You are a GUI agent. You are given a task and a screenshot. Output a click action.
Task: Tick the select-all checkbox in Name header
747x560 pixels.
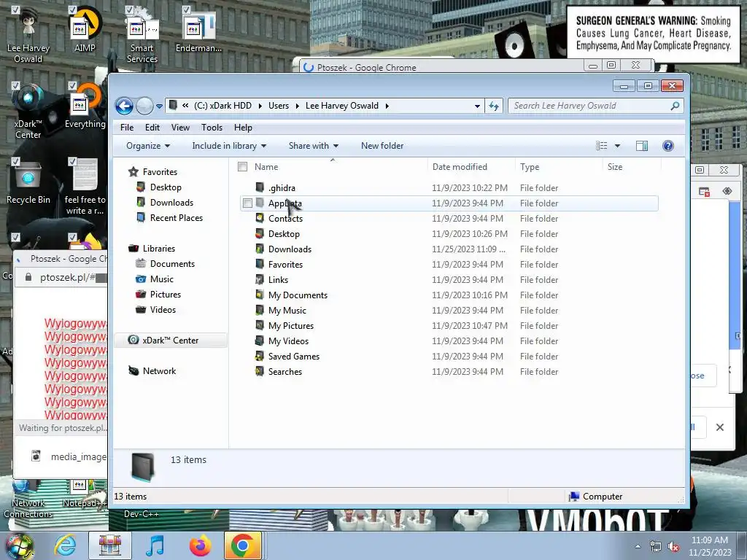coord(242,167)
